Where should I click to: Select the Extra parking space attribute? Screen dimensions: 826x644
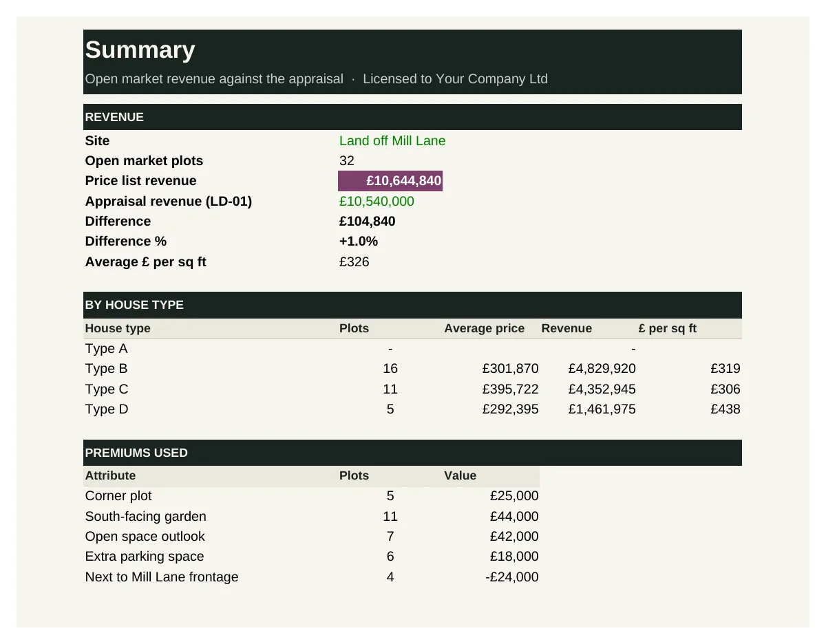pyautogui.click(x=145, y=557)
